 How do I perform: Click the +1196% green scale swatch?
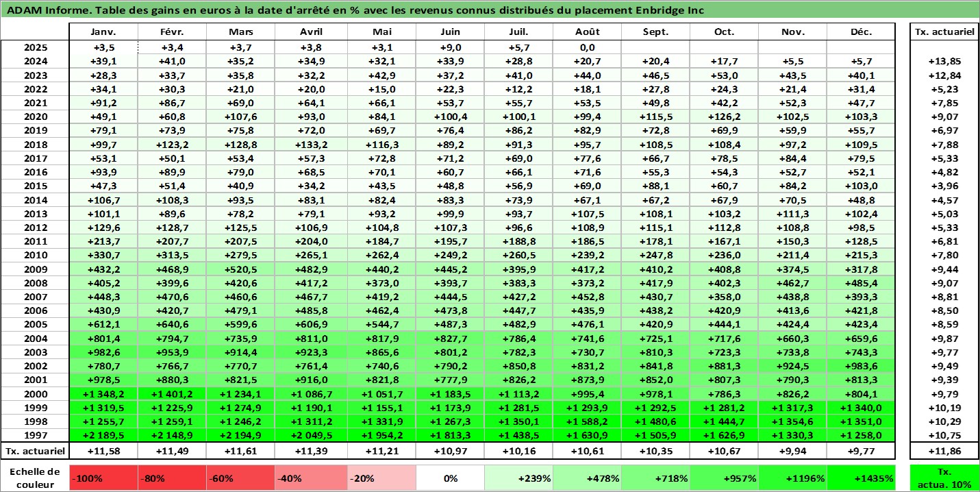pyautogui.click(x=792, y=478)
